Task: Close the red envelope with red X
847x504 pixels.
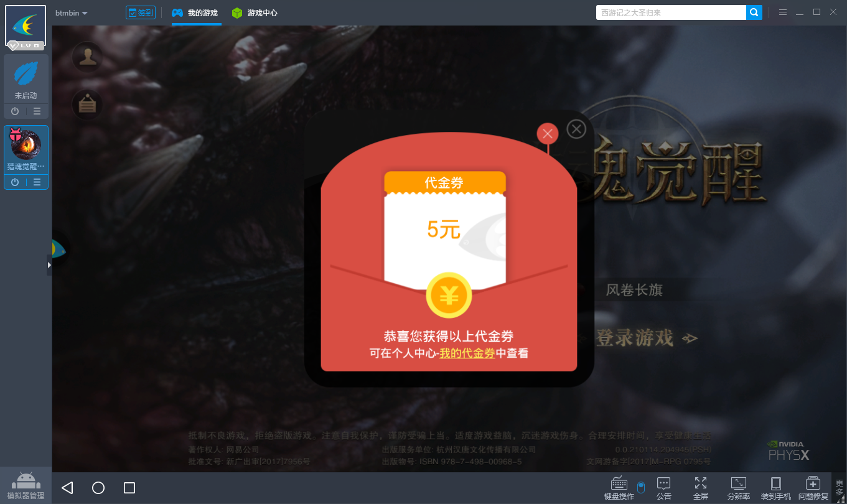Action: point(548,134)
